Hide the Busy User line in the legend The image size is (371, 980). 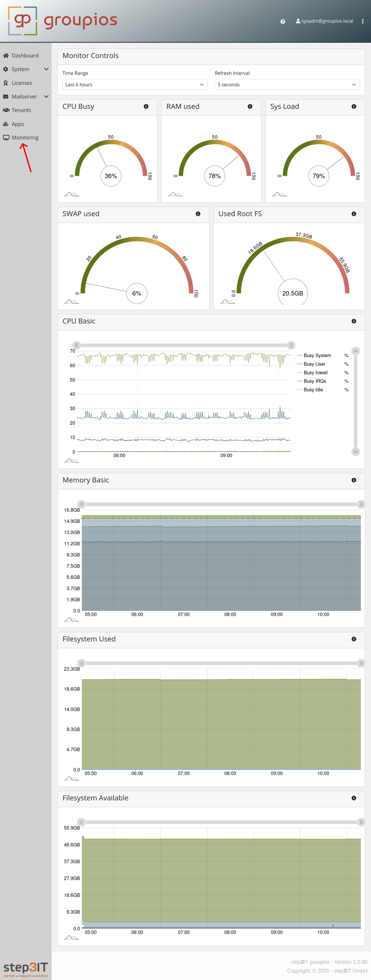click(x=314, y=364)
